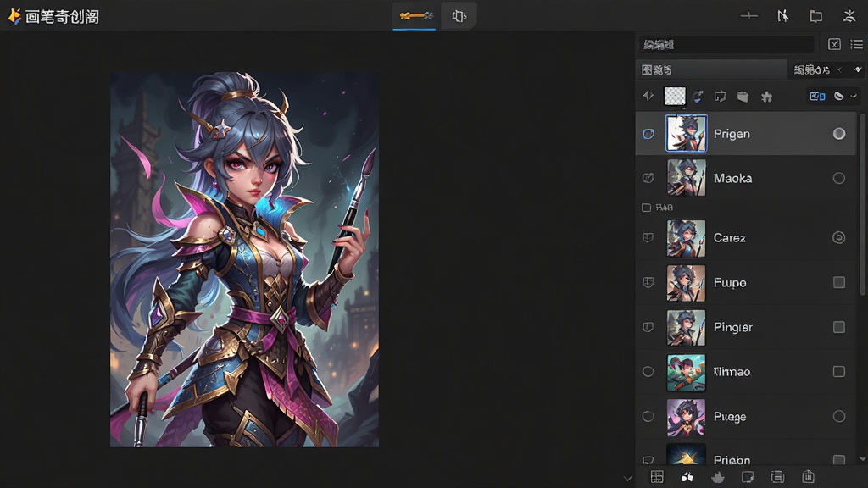
Task: Click the trash delete icon in bottom bar
Action: pyautogui.click(x=808, y=476)
